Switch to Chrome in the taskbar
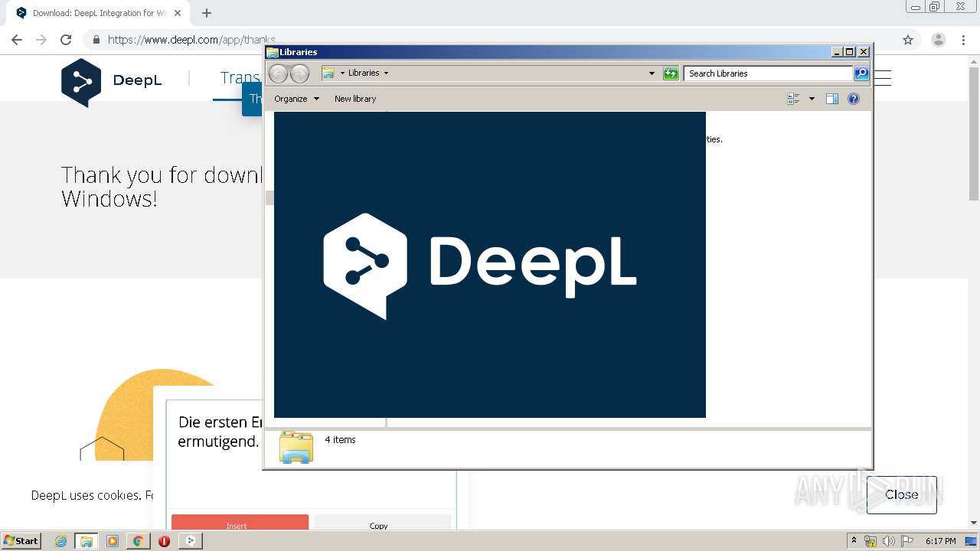The image size is (980, 551). (138, 541)
